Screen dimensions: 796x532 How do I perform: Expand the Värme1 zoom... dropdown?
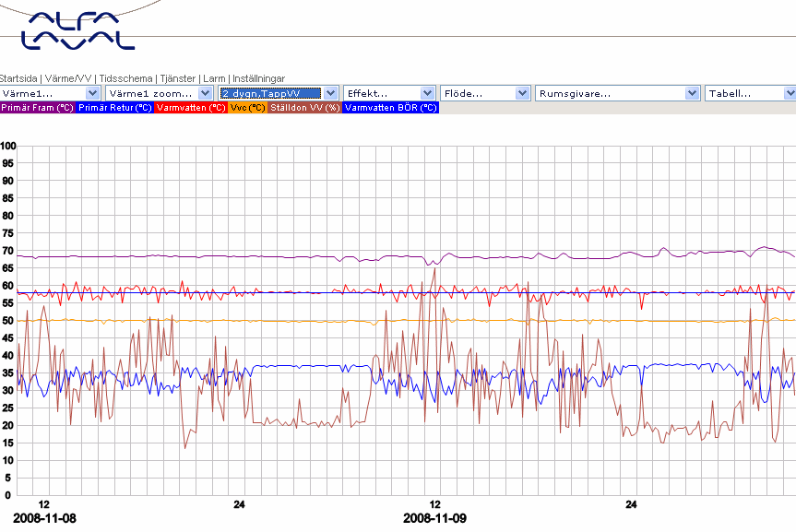coord(159,93)
